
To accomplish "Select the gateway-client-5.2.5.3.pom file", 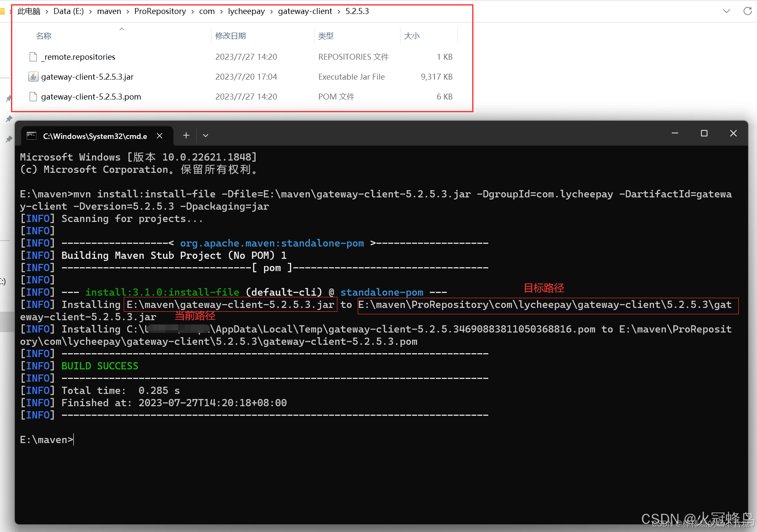I will point(91,97).
